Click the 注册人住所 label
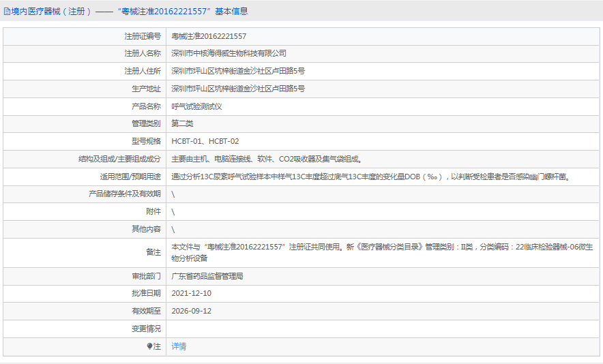Screen dimensions: 603x364 [143, 71]
